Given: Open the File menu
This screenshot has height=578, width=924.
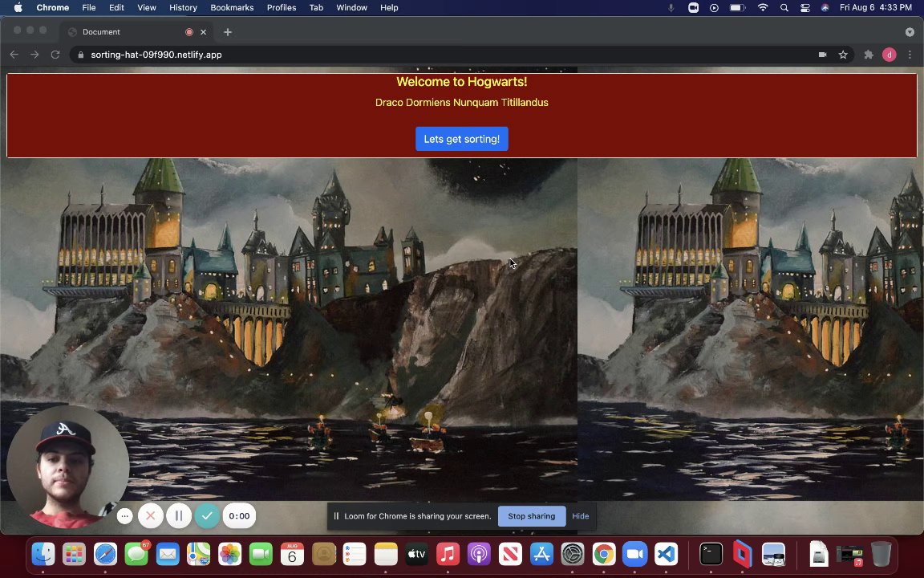Looking at the screenshot, I should [89, 8].
